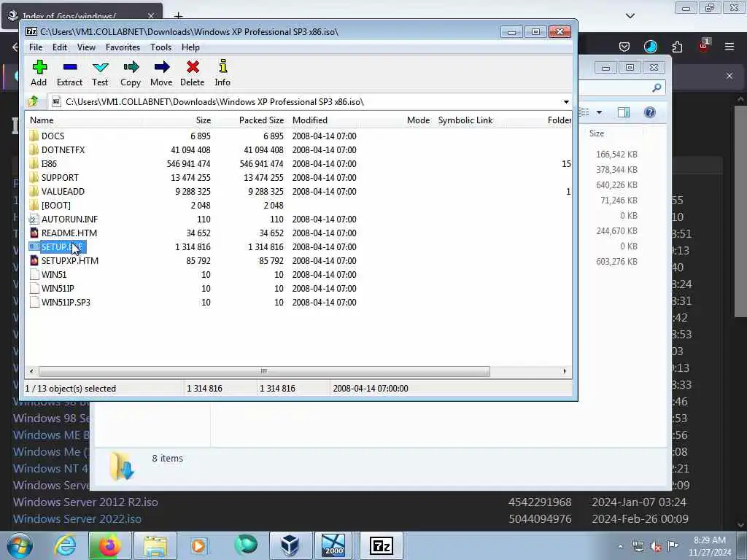Select the SETUPXP.HTM file

(70, 260)
